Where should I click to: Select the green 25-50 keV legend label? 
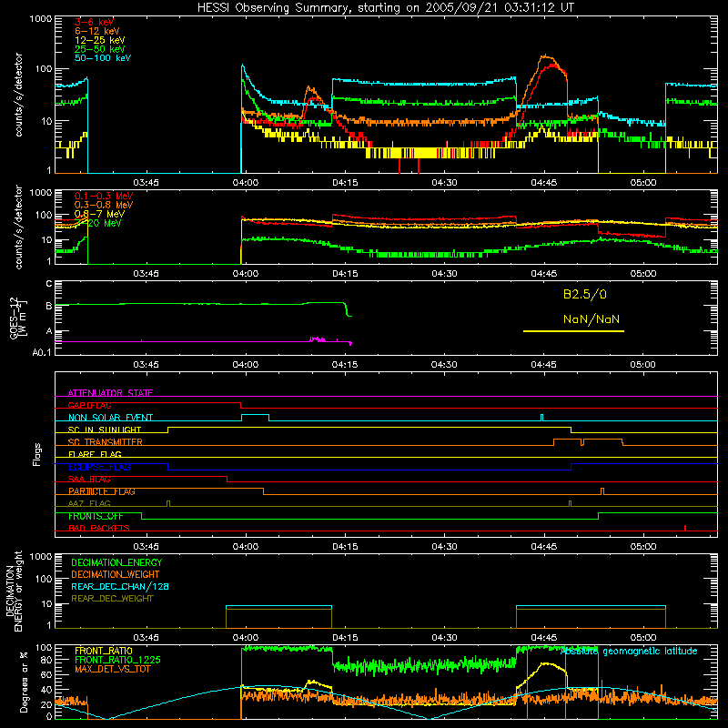click(x=99, y=49)
